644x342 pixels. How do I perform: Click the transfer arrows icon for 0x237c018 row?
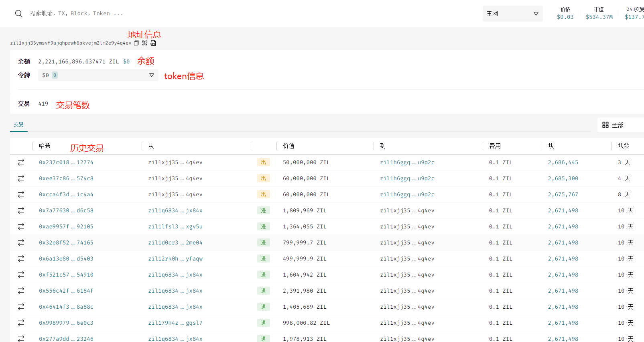coord(21,162)
